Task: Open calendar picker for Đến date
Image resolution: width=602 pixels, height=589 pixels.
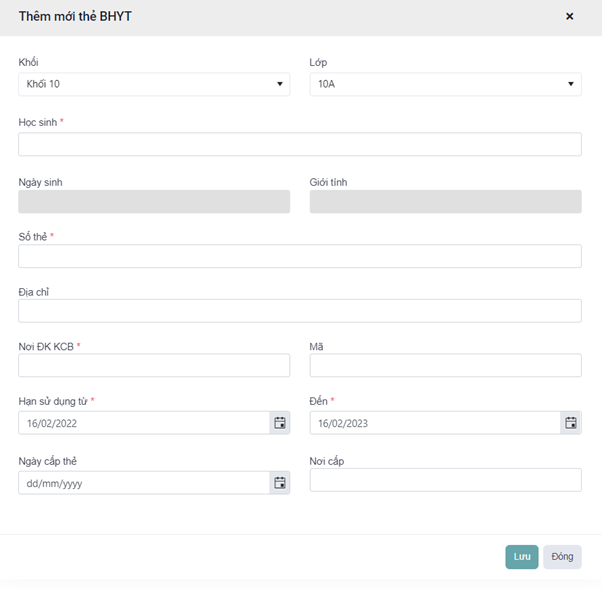Action: pos(571,423)
